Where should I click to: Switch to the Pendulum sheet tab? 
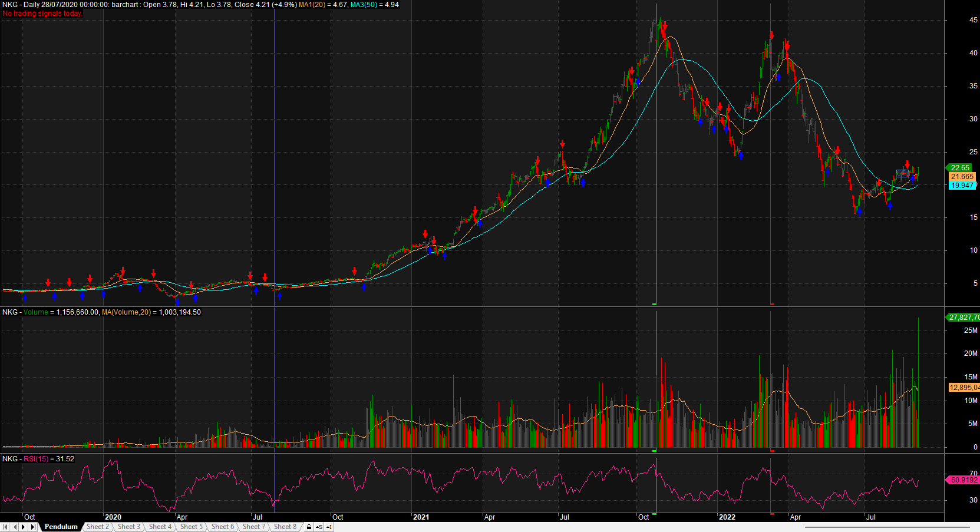(x=61, y=527)
